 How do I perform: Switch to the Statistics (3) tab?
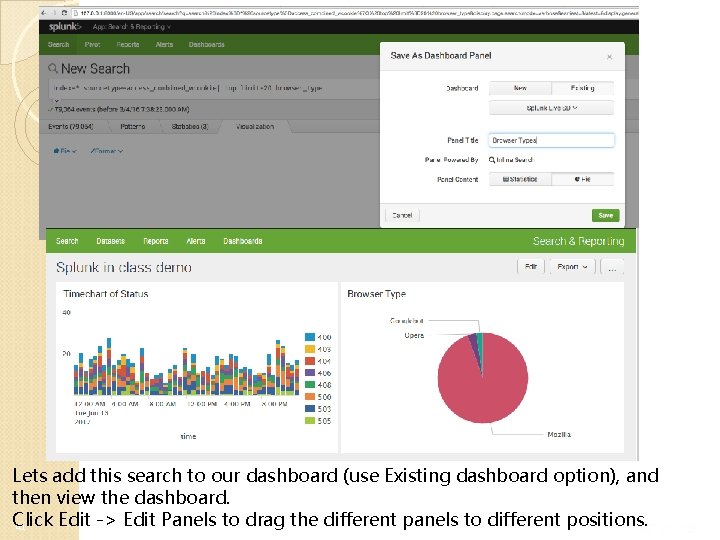190,126
